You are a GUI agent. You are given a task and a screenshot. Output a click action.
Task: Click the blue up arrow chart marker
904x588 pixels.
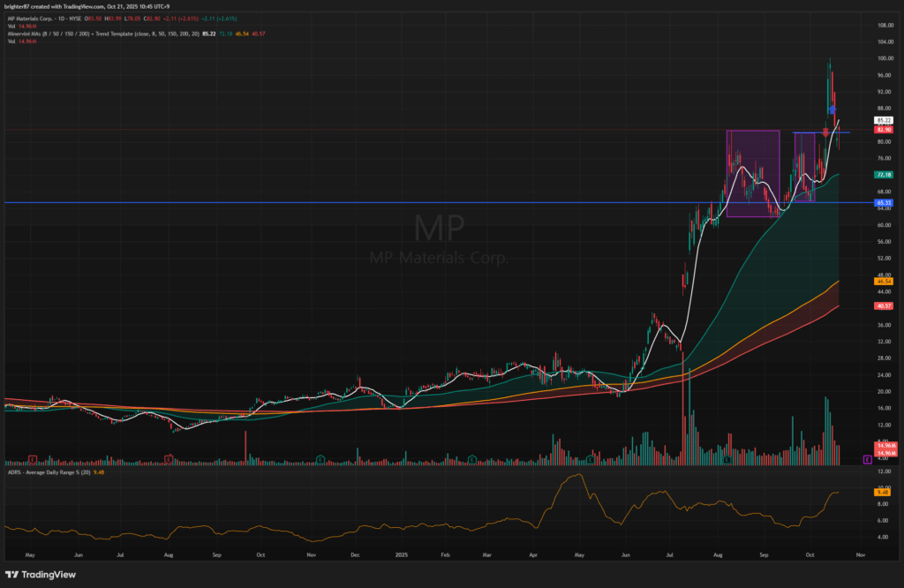point(832,109)
